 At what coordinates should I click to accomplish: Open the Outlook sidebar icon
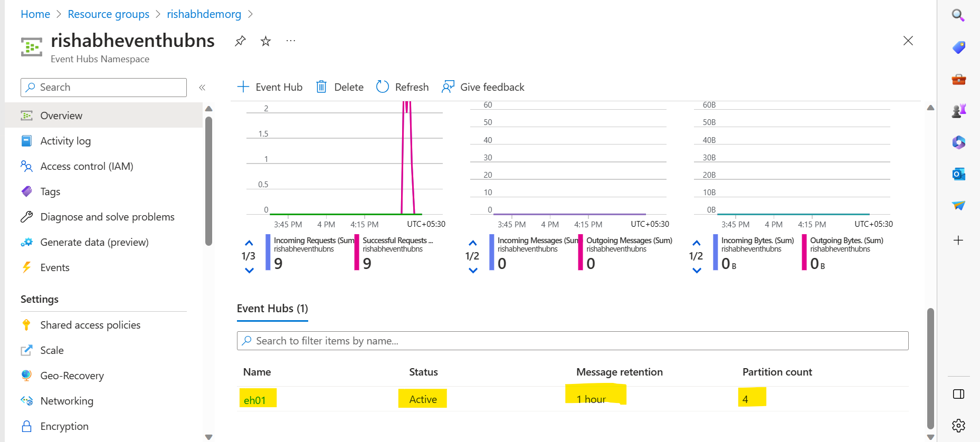958,174
